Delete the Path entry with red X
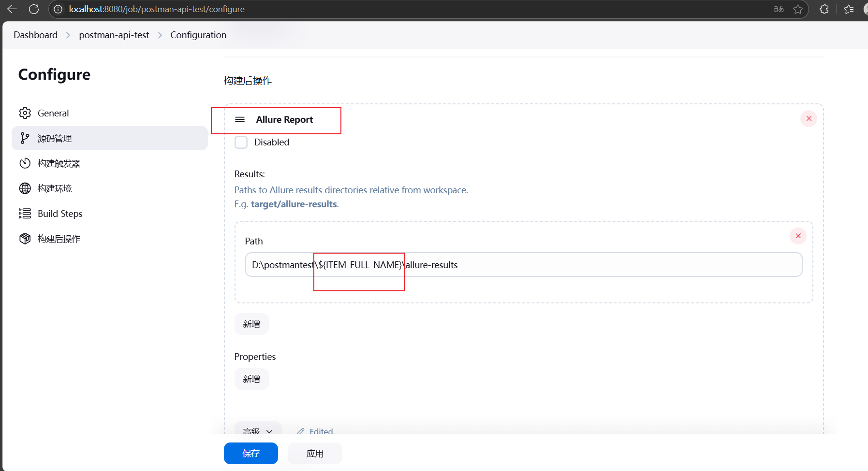Screen dimensions: 868x471 798,236
